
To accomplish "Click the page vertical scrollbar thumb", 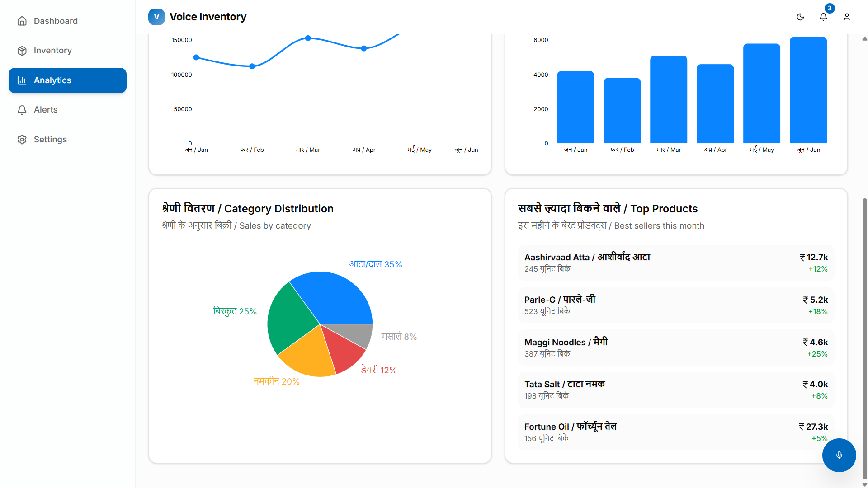I will [864, 338].
